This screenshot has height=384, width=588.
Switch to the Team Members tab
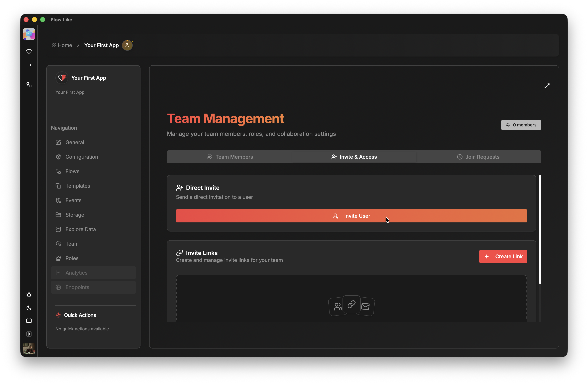[x=230, y=157]
